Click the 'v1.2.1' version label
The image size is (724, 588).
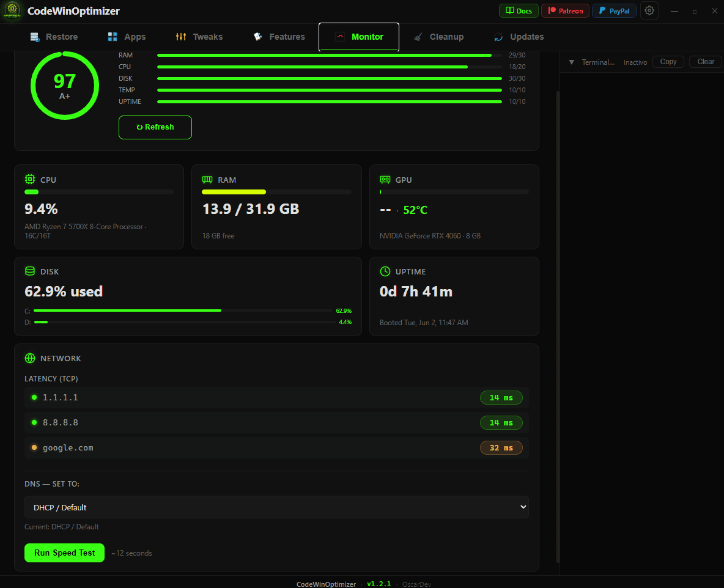tap(379, 584)
